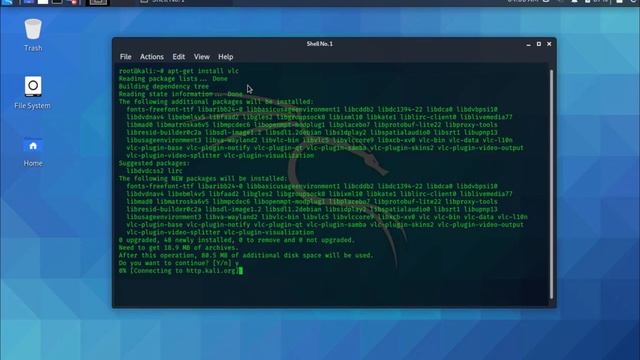The width and height of the screenshot is (640, 360).
Task: Open the Edit menu
Action: (178, 57)
